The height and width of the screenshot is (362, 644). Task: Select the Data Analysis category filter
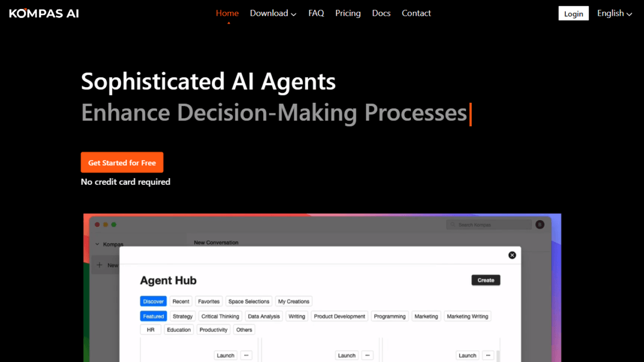pyautogui.click(x=264, y=316)
